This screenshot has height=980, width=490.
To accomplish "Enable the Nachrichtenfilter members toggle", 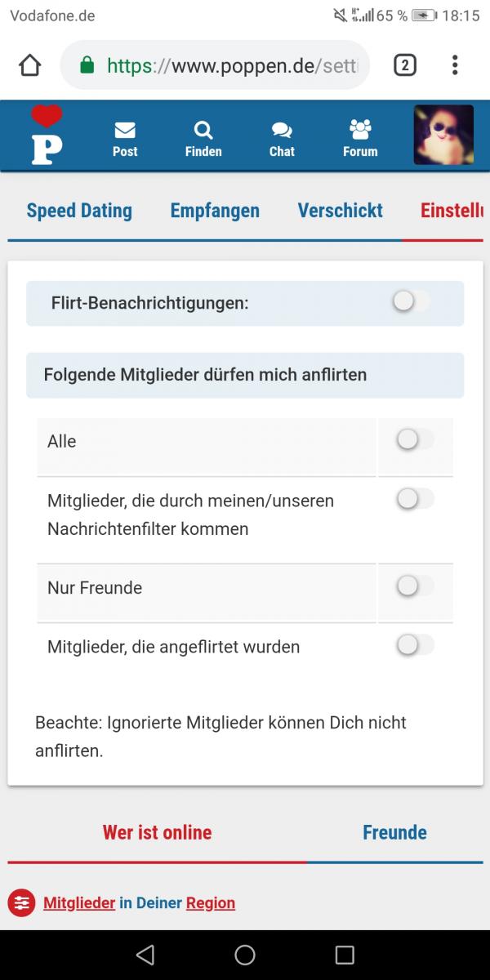I will click(414, 499).
